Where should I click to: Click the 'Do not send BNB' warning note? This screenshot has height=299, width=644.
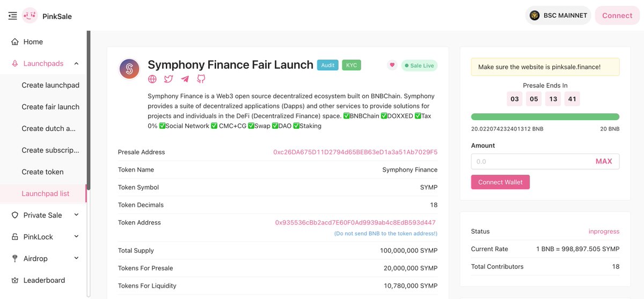(x=385, y=234)
